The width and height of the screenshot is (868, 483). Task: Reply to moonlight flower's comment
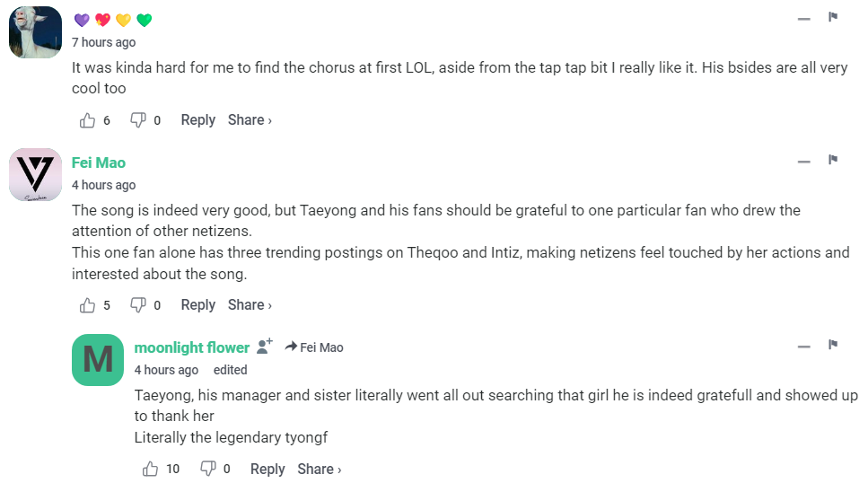(x=267, y=469)
